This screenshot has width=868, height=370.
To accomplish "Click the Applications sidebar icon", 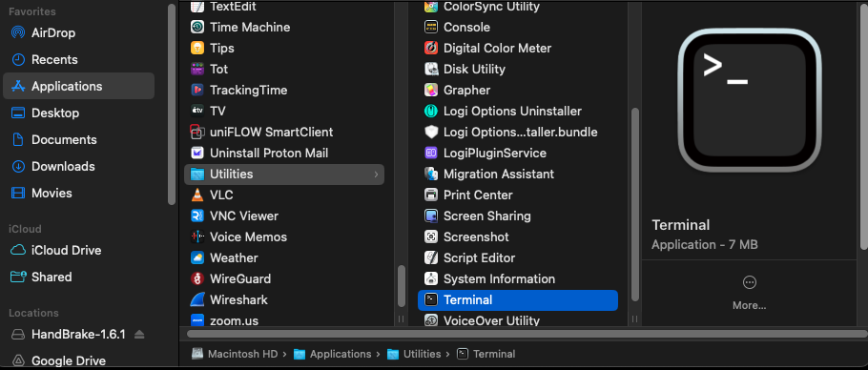I will pyautogui.click(x=18, y=86).
